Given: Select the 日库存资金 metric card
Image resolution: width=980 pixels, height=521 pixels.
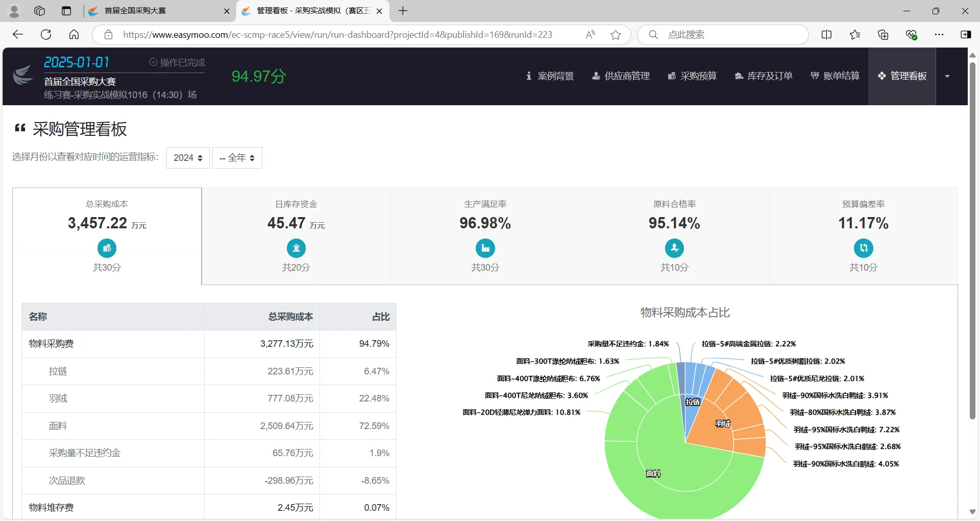Looking at the screenshot, I should point(296,236).
